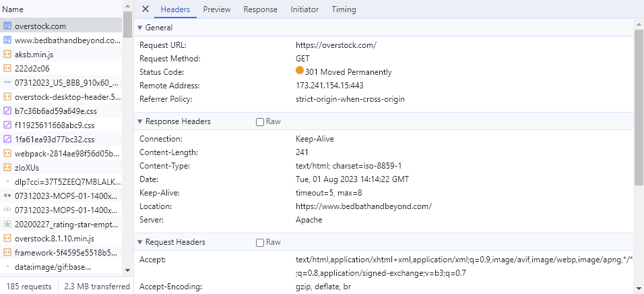Open the Response tab
The width and height of the screenshot is (644, 294).
click(x=261, y=9)
